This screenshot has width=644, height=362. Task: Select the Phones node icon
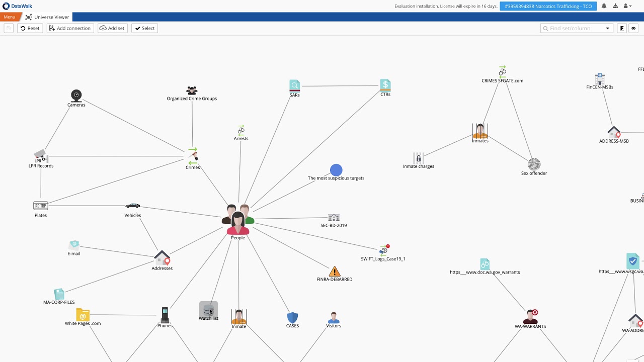165,315
